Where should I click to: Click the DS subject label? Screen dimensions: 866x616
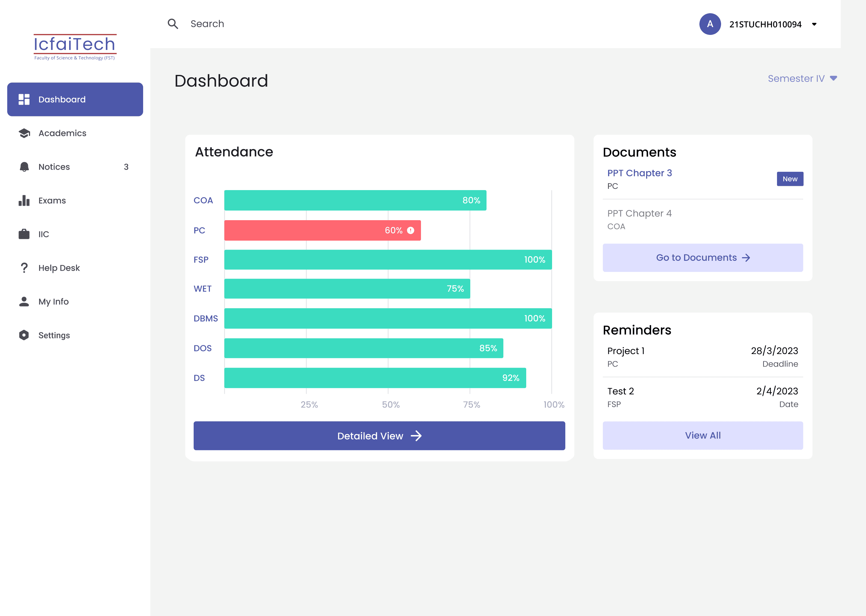pos(199,378)
